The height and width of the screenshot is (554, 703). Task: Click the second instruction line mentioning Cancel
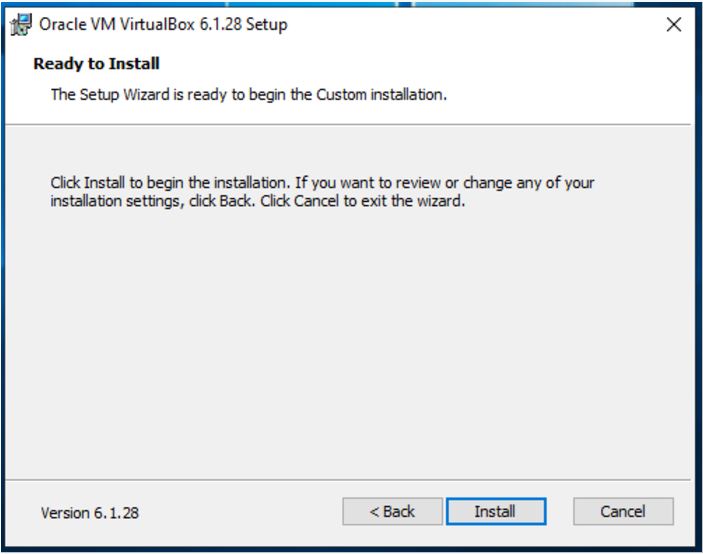point(258,200)
